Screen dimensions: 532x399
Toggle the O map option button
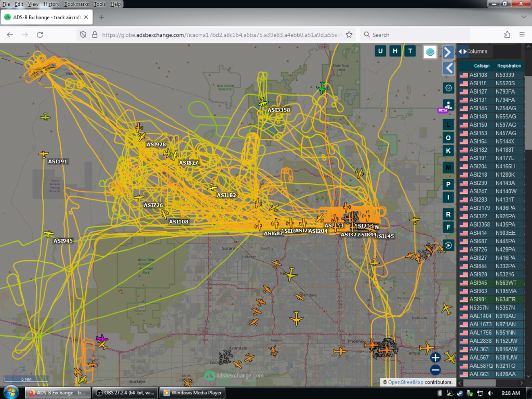pos(448,138)
